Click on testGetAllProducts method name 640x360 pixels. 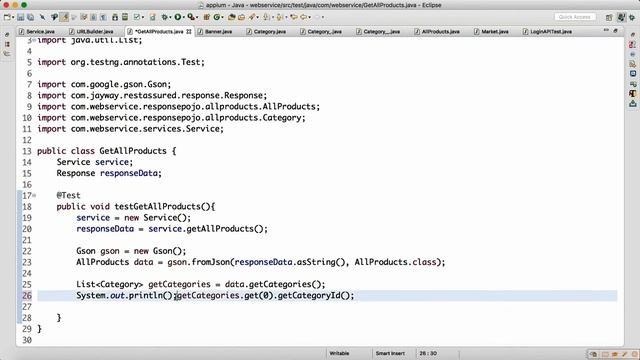click(158, 207)
